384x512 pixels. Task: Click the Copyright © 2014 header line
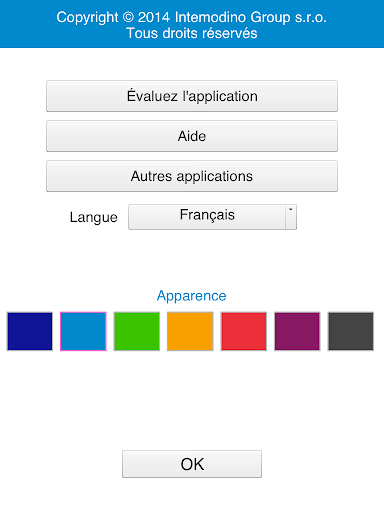click(x=192, y=17)
